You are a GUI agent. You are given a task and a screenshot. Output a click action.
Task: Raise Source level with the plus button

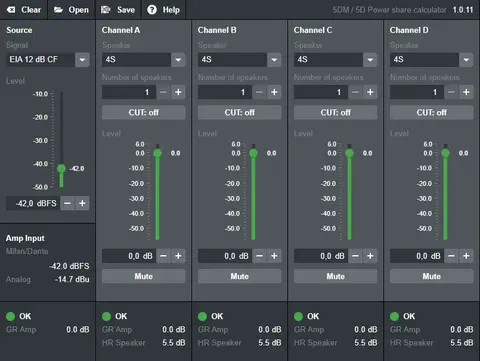pos(82,203)
